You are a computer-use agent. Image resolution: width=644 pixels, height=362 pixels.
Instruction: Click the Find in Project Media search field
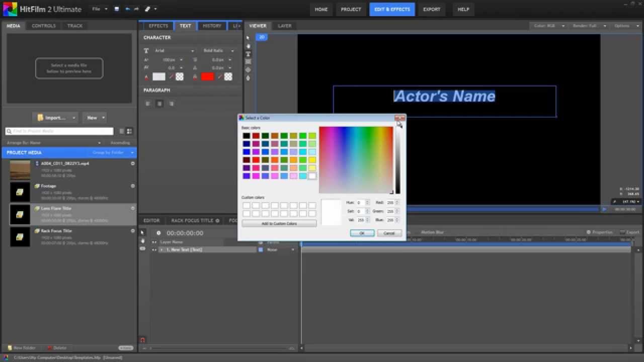coord(59,131)
